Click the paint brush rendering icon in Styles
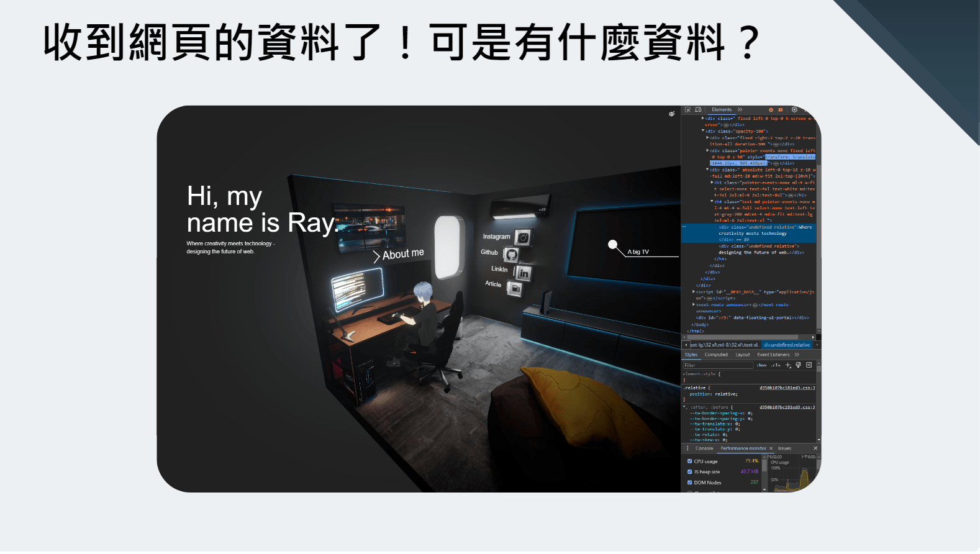 (x=798, y=365)
